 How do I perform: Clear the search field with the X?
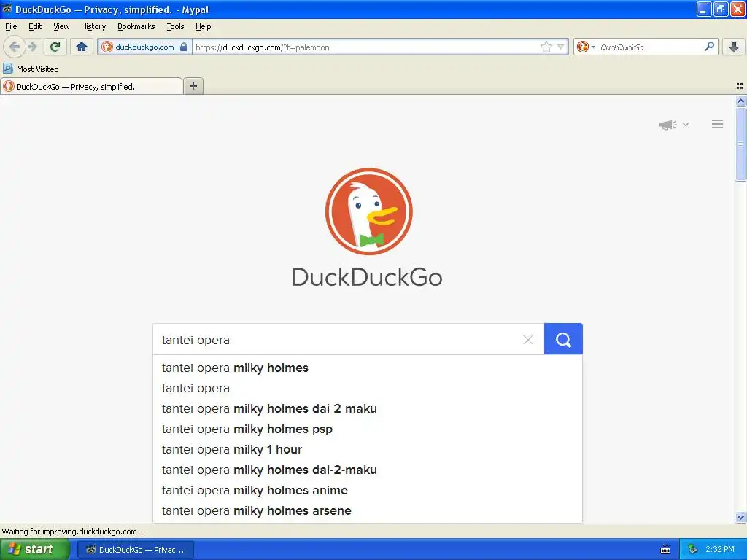[x=528, y=340]
